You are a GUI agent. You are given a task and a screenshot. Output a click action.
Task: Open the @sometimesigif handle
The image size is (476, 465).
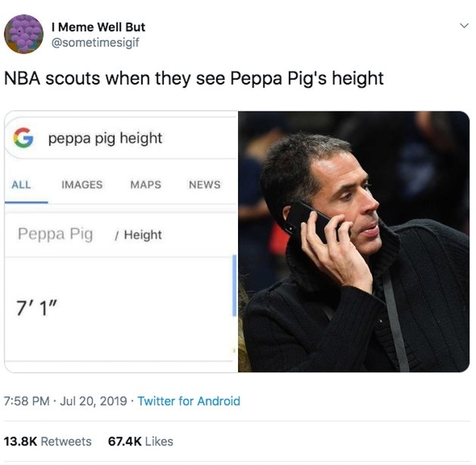[x=95, y=42]
